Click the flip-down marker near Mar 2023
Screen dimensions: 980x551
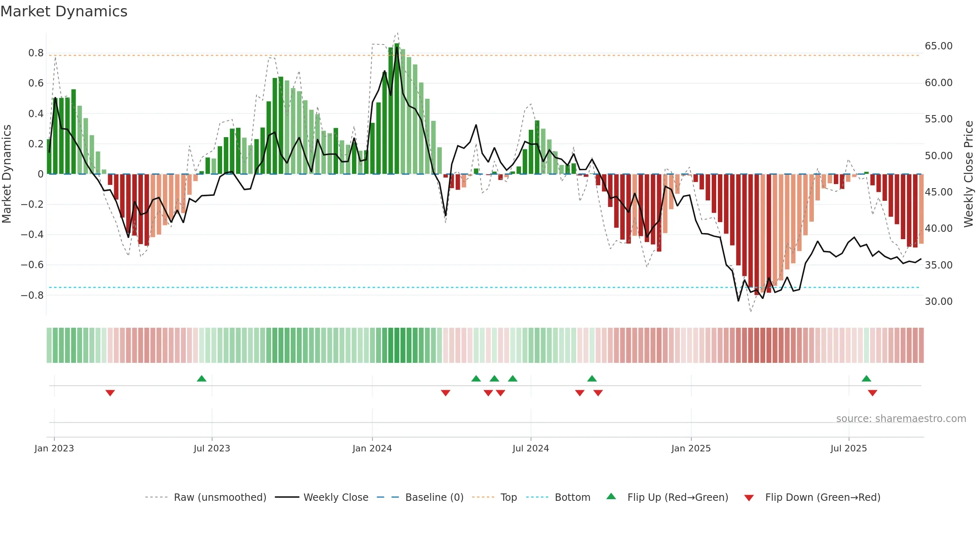(110, 393)
